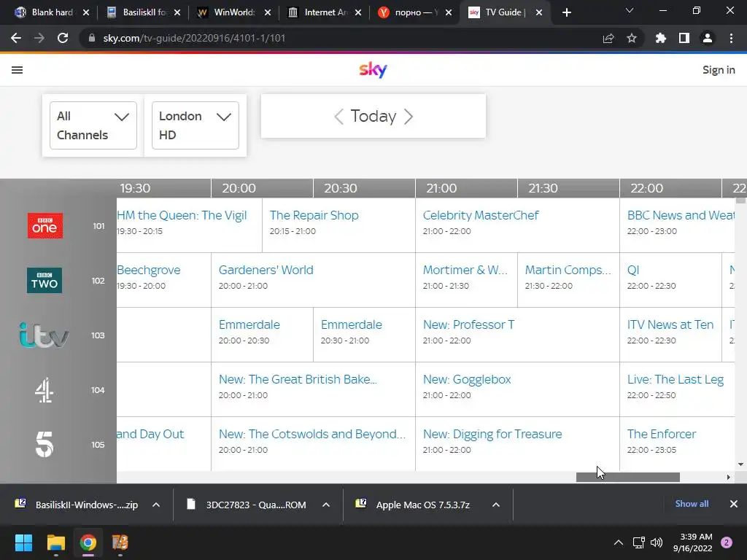This screenshot has height=560, width=747.
Task: Select the ITV channel logo
Action: pos(44,335)
